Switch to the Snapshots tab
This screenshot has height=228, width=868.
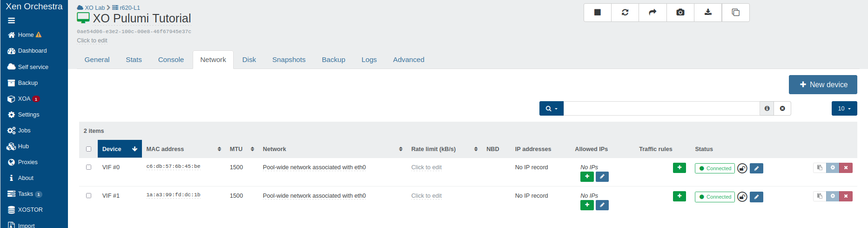point(289,60)
